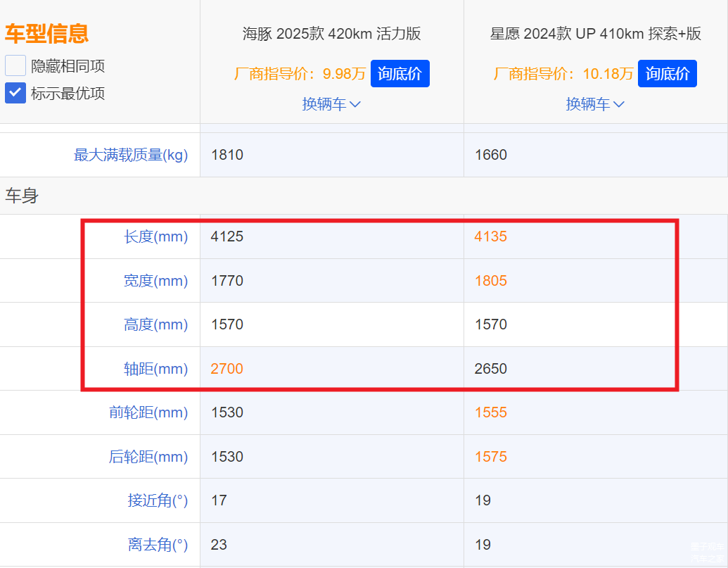Click the 后轮距(mm) parameter label
Screen dimensions: 728x568
coord(148,457)
